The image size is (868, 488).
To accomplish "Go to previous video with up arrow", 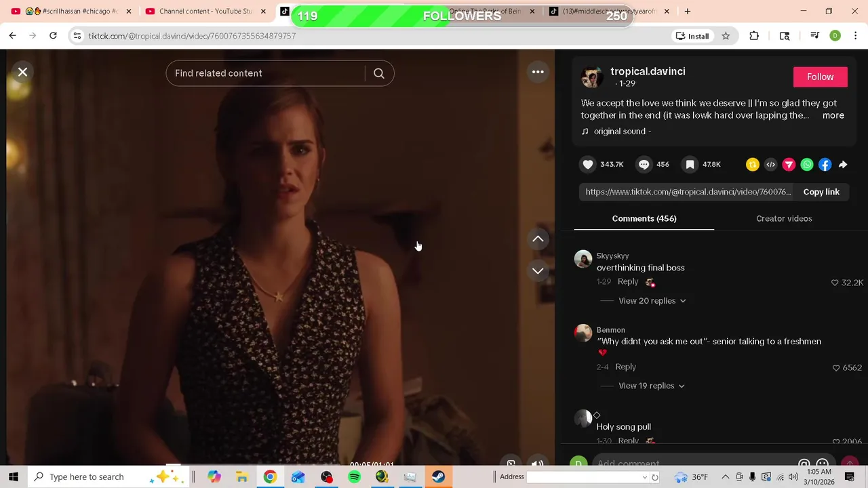I will point(538,239).
